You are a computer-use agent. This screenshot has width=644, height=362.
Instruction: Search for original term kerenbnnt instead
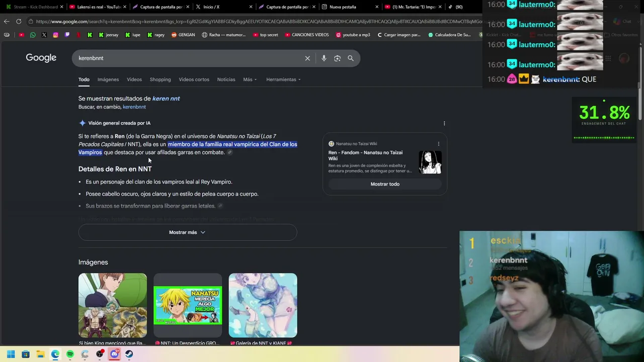click(x=134, y=107)
